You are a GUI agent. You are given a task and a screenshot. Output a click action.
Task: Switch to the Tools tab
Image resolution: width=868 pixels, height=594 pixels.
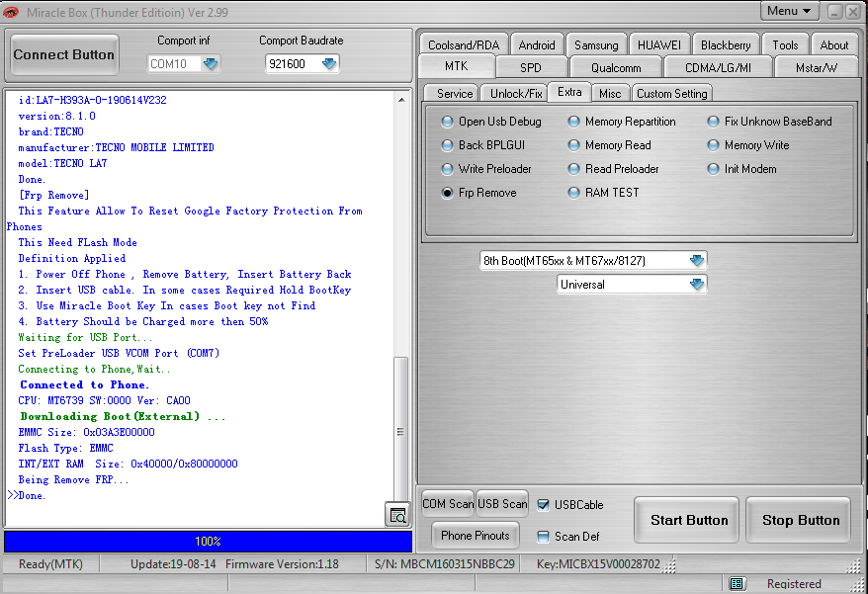(785, 44)
